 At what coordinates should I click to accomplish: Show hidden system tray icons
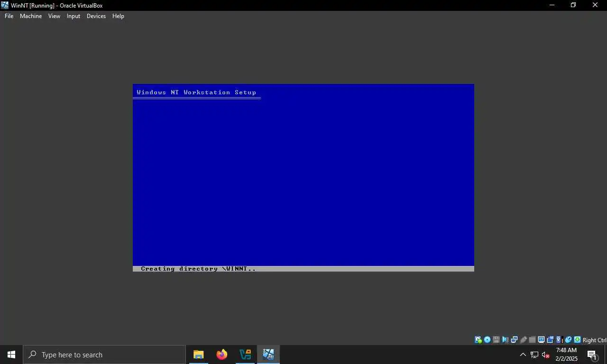tap(523, 355)
